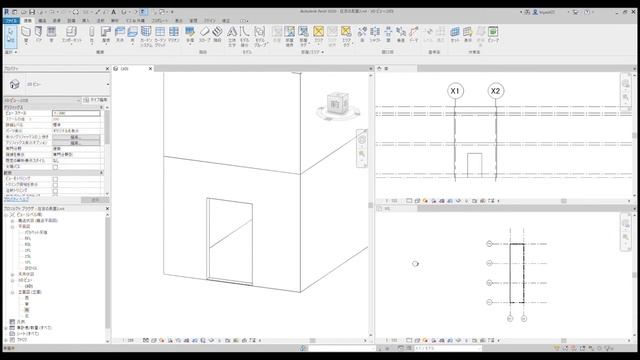
Task: Switch to the Manage ribbon tab
Action: 193,20
